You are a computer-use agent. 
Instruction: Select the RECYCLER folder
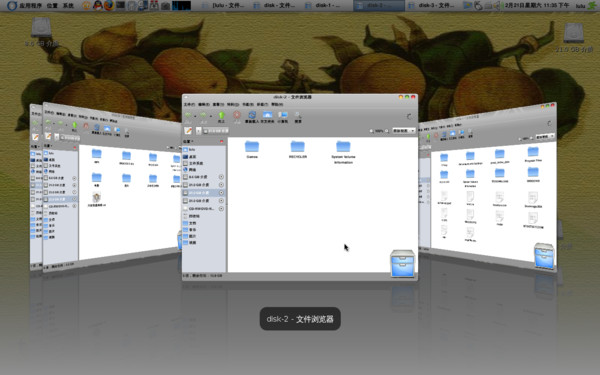298,150
